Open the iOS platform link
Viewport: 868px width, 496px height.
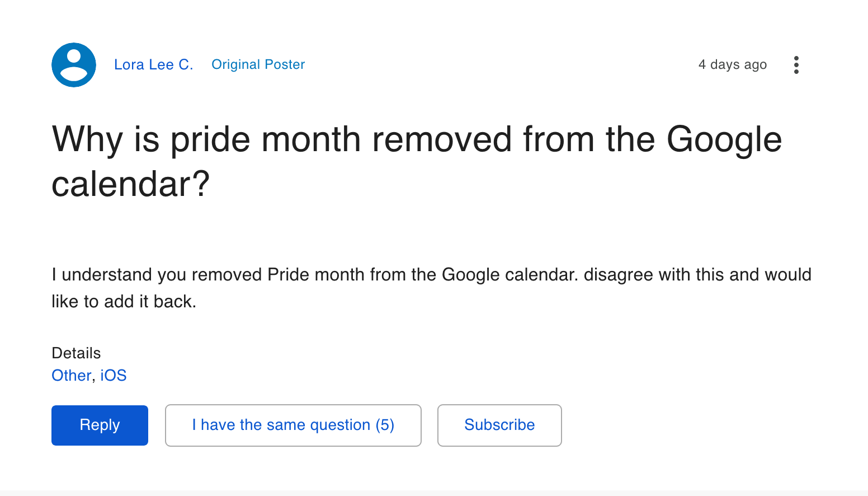[x=114, y=375]
